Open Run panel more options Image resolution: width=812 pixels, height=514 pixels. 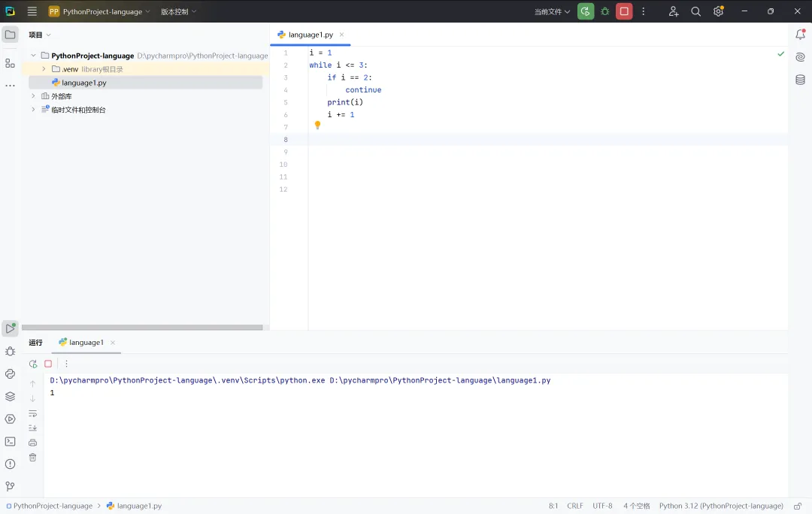66,364
